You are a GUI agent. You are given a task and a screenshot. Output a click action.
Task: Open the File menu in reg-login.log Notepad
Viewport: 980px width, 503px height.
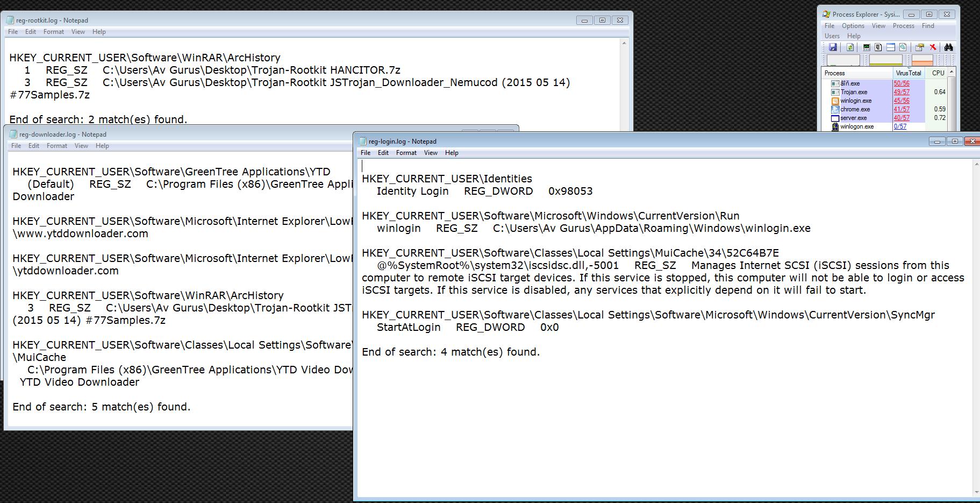pyautogui.click(x=366, y=153)
